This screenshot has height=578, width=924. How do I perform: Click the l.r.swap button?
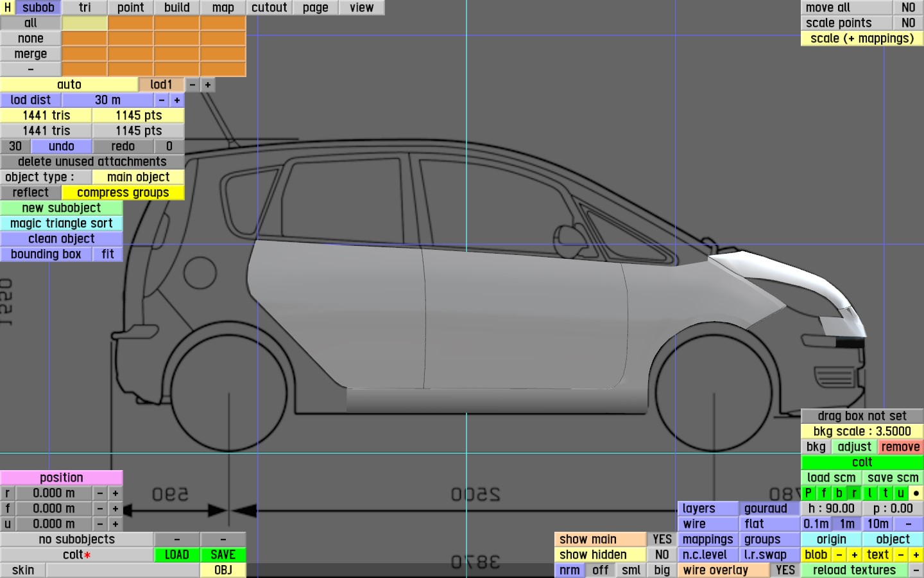coord(770,555)
